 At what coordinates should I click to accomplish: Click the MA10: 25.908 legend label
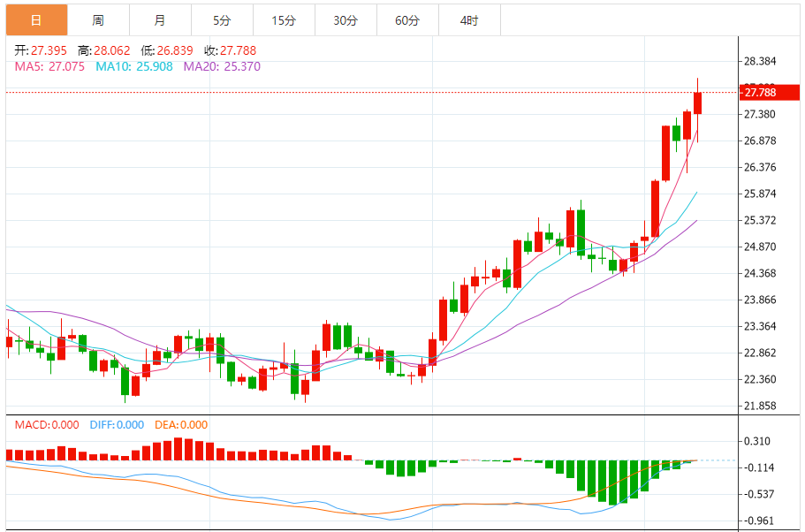134,67
